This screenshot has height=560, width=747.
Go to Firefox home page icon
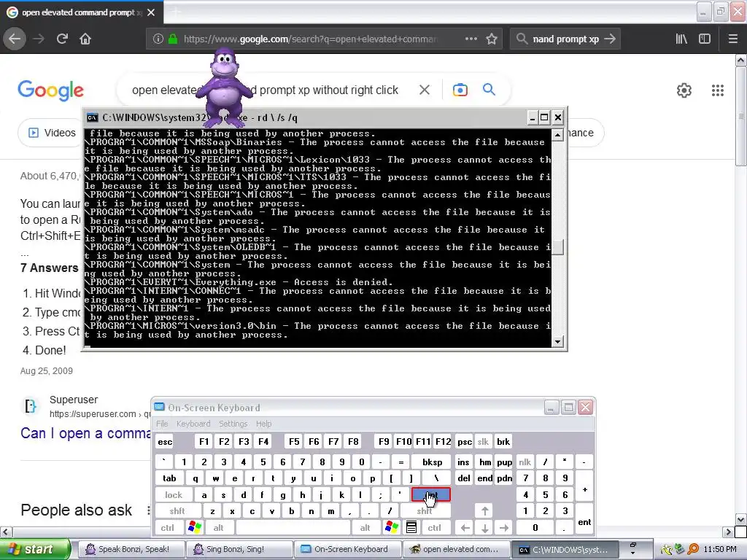[x=85, y=39]
